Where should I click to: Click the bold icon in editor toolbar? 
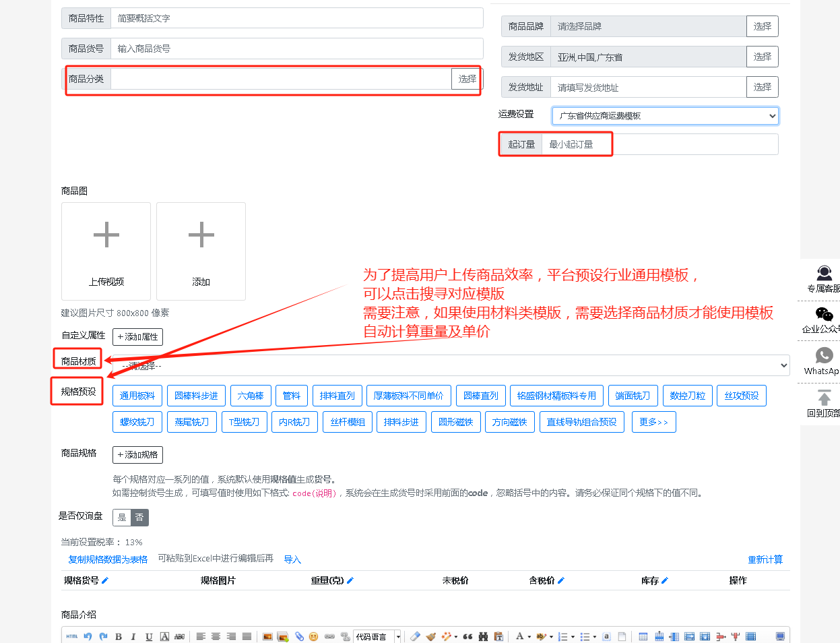(x=119, y=636)
